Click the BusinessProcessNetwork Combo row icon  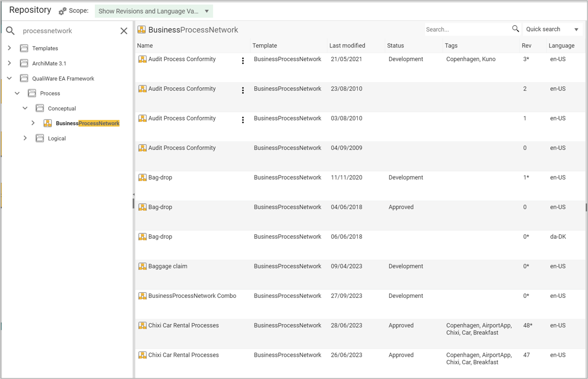tap(142, 296)
